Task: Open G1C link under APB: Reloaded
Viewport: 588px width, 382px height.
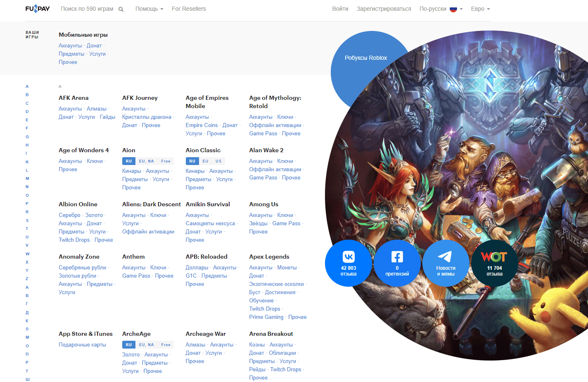Action: click(x=191, y=276)
